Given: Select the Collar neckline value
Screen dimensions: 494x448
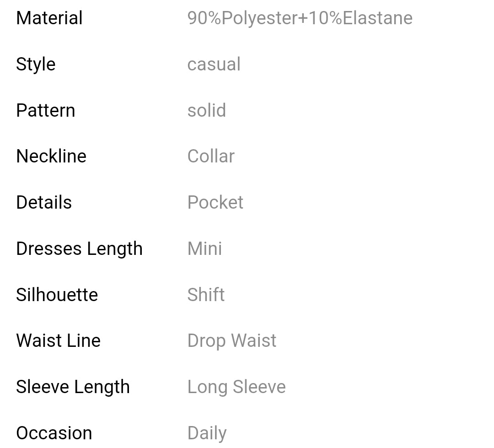Looking at the screenshot, I should coord(211,156).
